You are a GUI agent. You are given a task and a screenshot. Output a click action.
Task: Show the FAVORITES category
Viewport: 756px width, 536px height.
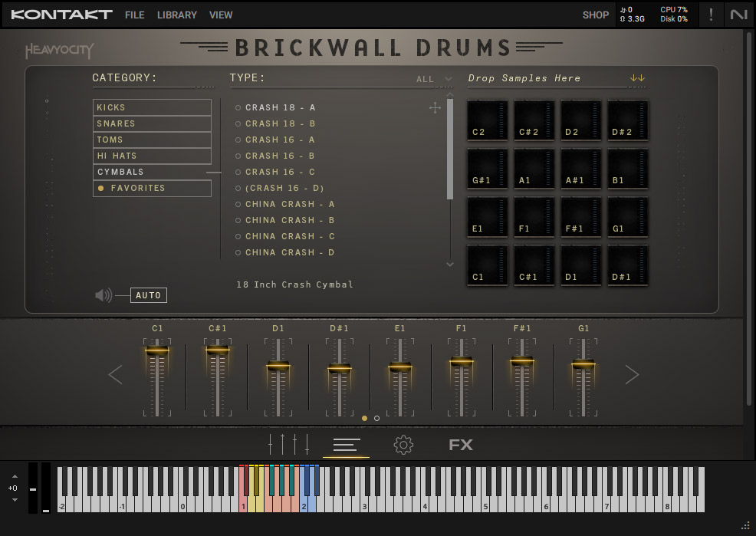click(x=152, y=188)
